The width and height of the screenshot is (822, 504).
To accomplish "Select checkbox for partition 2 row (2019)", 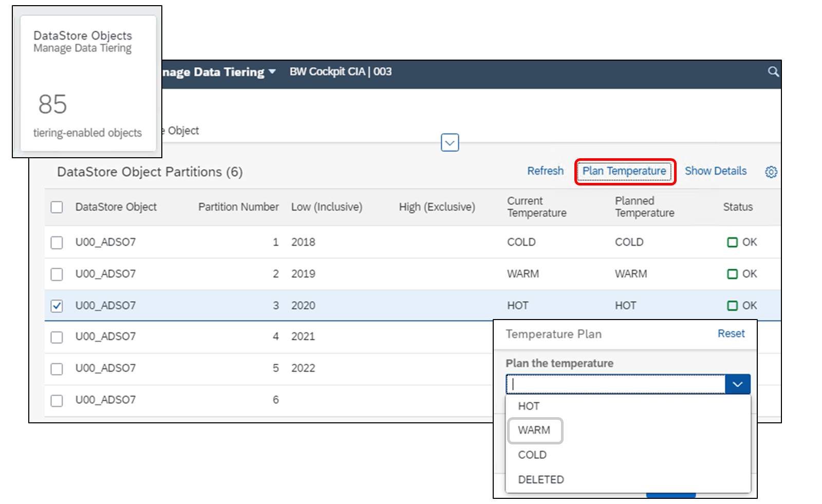I will (57, 274).
